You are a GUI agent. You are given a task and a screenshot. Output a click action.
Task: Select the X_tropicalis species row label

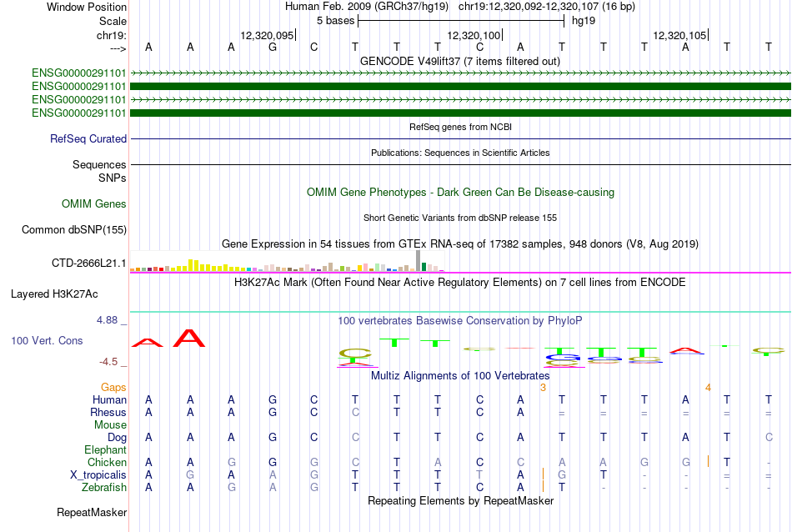(x=98, y=475)
